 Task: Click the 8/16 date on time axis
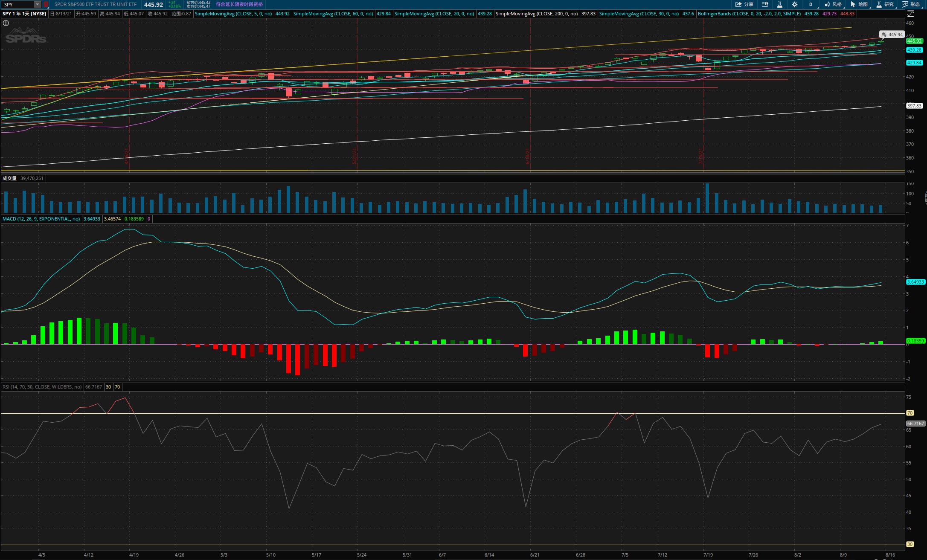pyautogui.click(x=890, y=555)
